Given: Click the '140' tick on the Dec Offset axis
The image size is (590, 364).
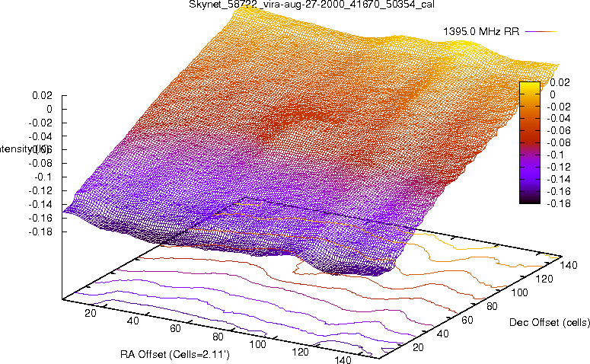Looking at the screenshot, I should tap(569, 265).
